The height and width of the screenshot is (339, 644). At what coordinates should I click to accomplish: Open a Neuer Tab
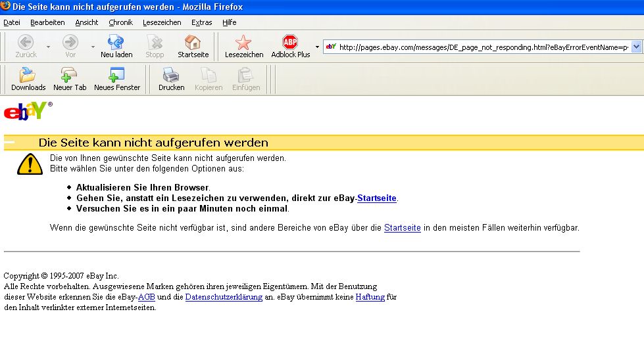70,75
